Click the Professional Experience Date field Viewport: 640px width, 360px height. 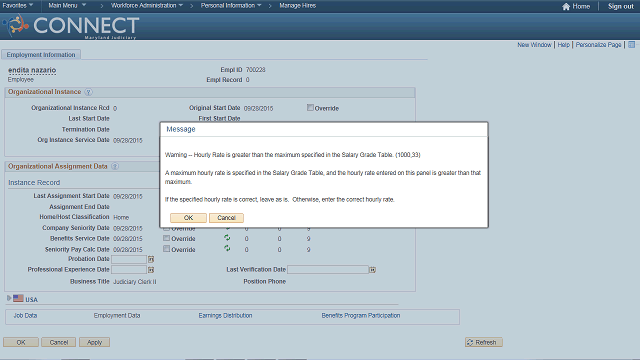(129, 270)
